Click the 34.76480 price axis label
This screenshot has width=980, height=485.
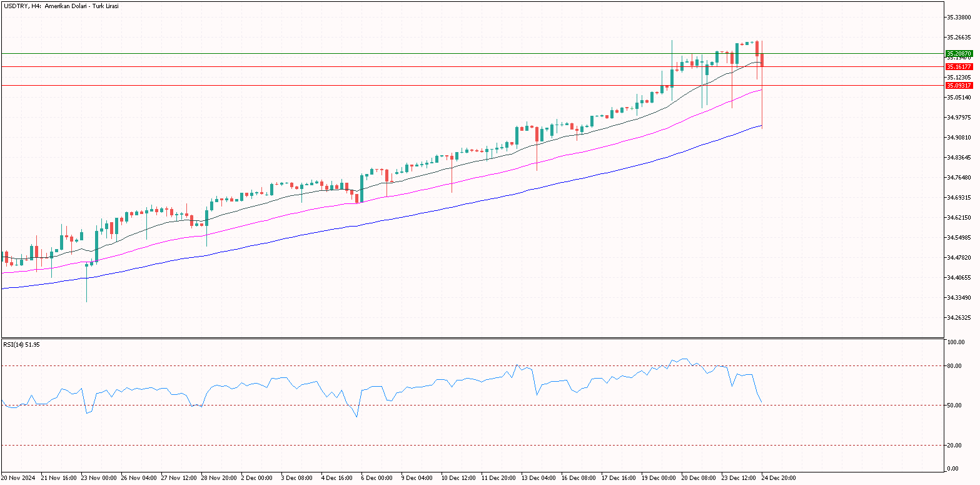pos(959,178)
